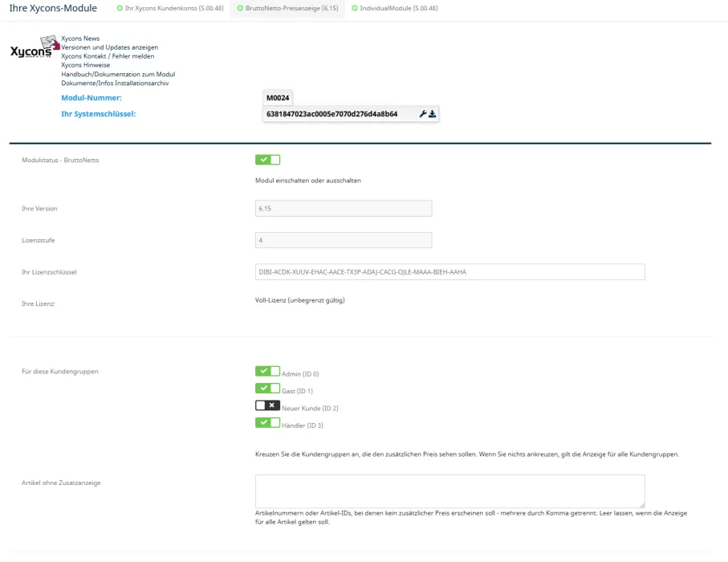This screenshot has height=562, width=728.
Task: Click the Ihr Lizenzschlüssel input field
Action: [450, 271]
